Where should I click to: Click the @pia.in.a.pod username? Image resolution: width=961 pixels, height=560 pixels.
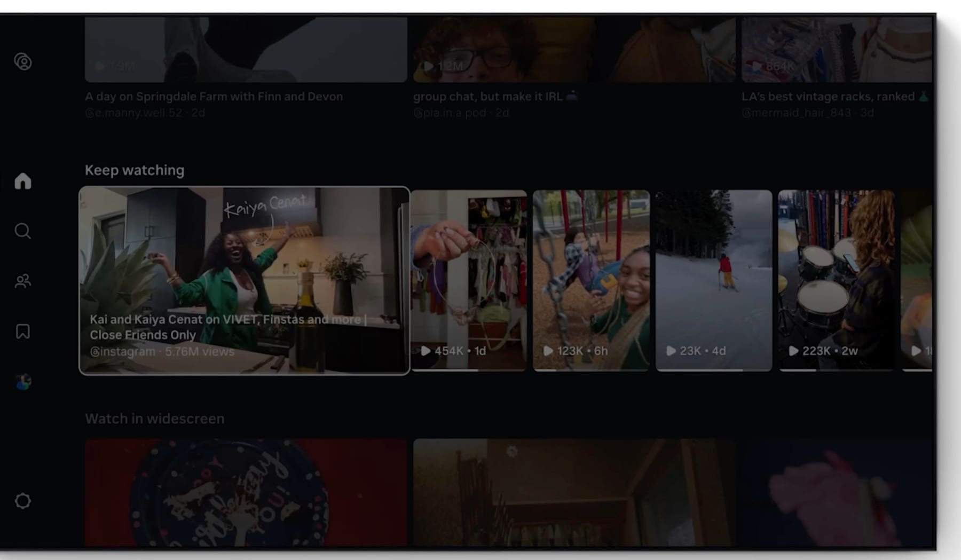click(x=450, y=113)
